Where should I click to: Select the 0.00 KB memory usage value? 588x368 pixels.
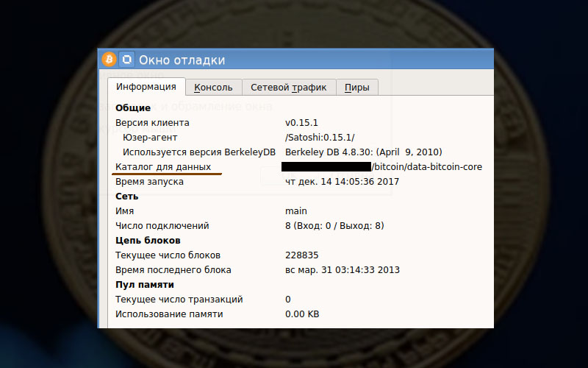coord(302,314)
